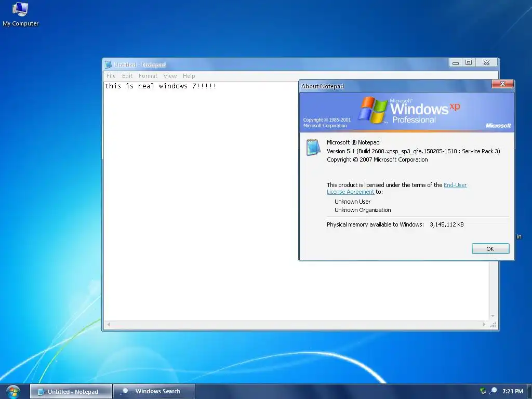Switch to Windows Search taskbar button
This screenshot has height=399, width=532.
point(154,391)
